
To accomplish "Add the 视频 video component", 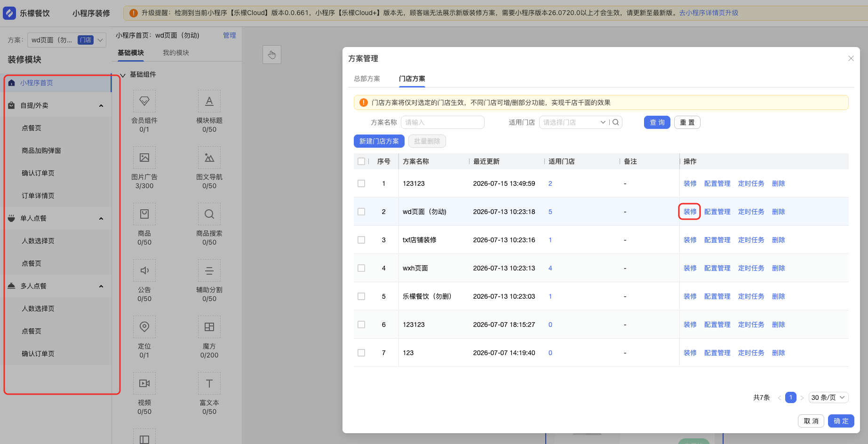I will [144, 383].
